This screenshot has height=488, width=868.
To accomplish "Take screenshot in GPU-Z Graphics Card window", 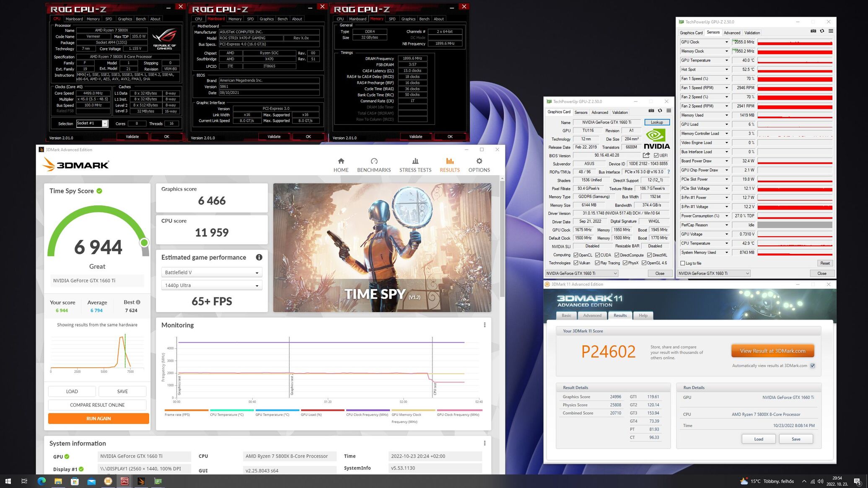I will click(x=651, y=111).
